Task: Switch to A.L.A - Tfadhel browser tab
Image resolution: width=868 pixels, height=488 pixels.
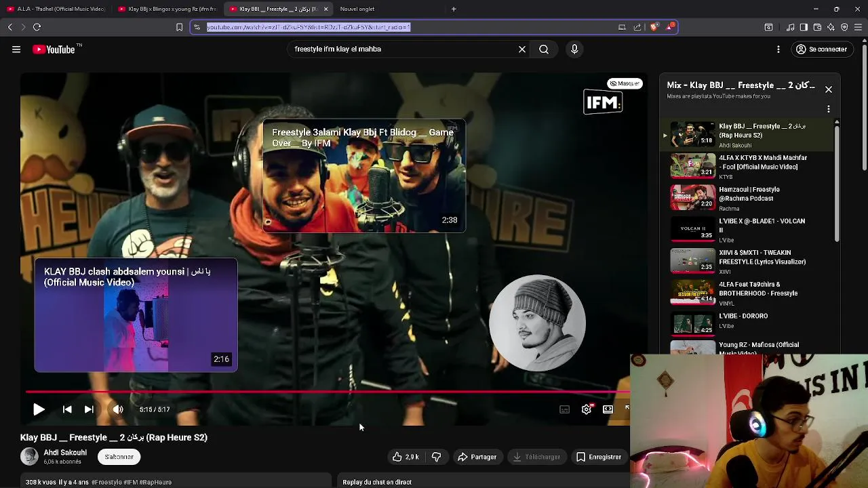Action: point(56,9)
